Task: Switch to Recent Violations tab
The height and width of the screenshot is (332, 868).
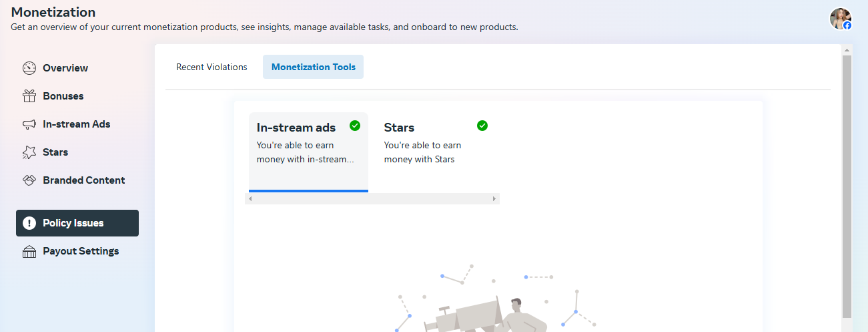Action: click(211, 67)
